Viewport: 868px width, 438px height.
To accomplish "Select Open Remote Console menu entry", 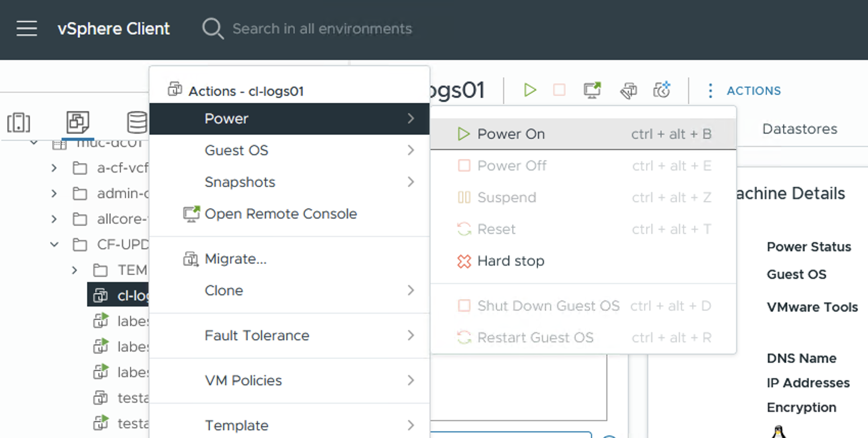I will coord(281,214).
